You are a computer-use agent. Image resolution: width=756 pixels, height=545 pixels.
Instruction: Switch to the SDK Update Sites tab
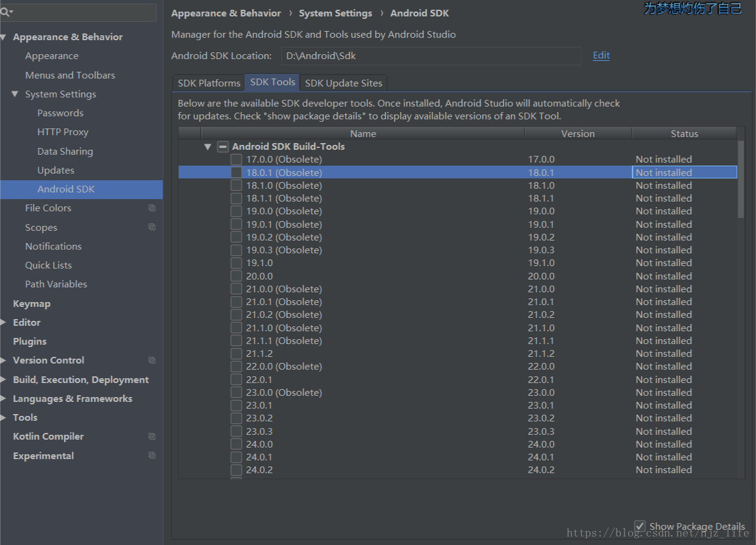[343, 83]
